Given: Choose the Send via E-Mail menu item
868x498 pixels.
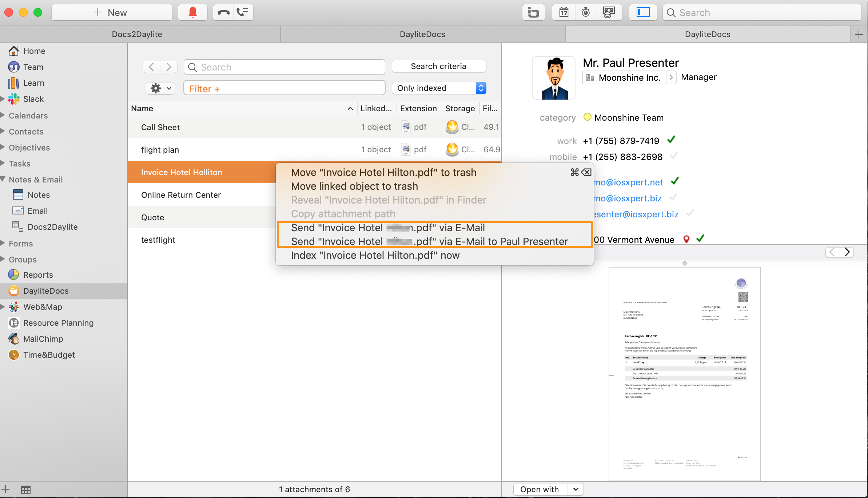Looking at the screenshot, I should pos(435,228).
